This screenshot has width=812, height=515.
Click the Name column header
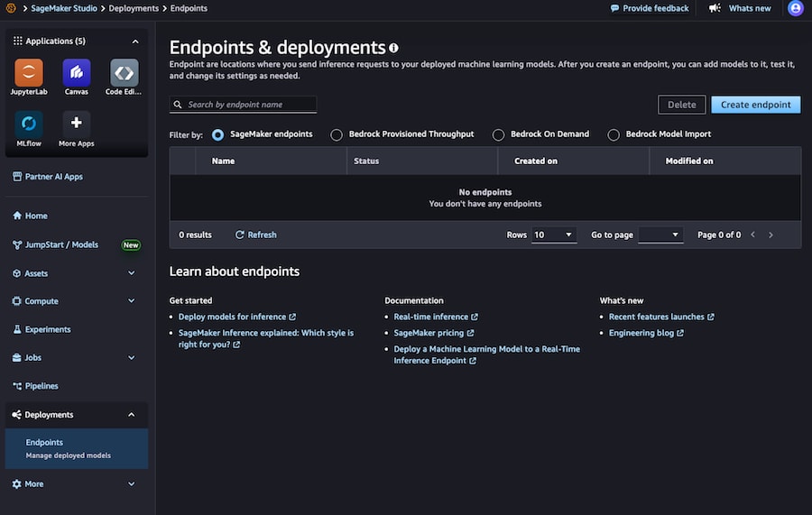(223, 161)
